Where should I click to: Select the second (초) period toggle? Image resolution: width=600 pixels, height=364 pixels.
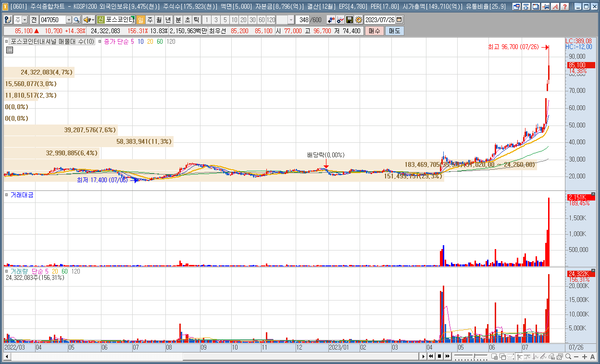coord(187,20)
